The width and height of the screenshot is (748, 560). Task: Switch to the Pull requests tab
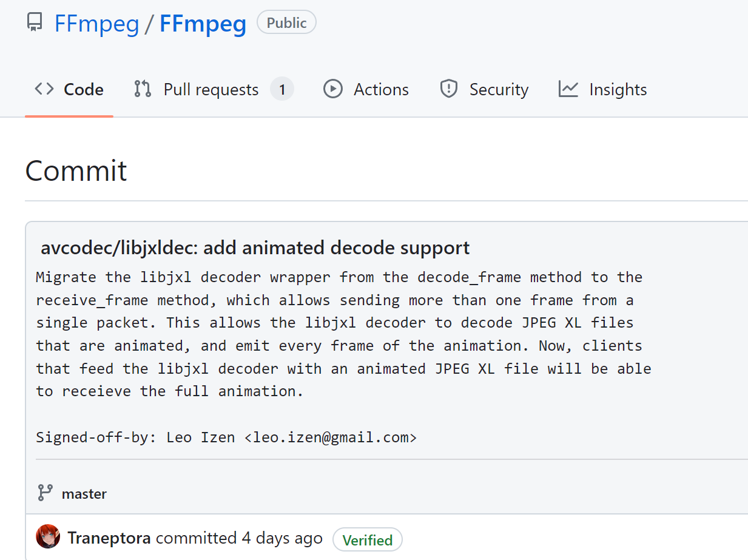tap(211, 89)
